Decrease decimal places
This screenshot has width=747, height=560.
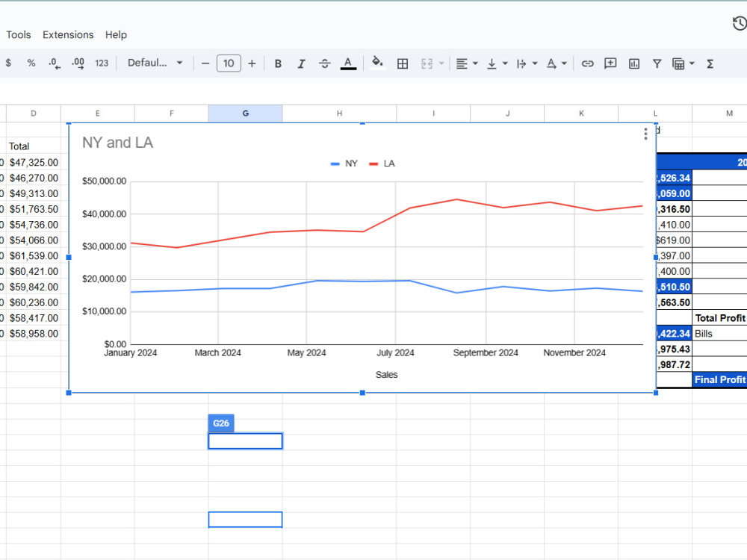coord(55,63)
